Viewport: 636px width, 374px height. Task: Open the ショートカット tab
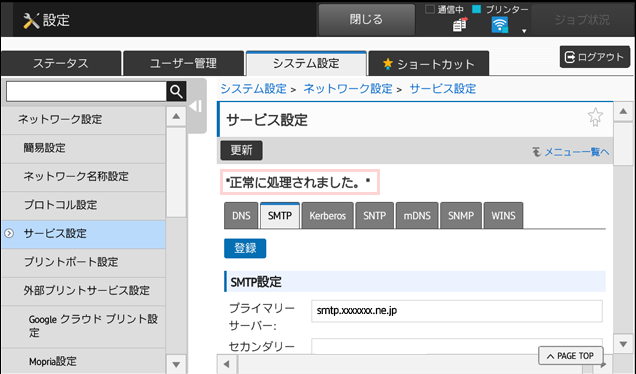click(x=429, y=63)
